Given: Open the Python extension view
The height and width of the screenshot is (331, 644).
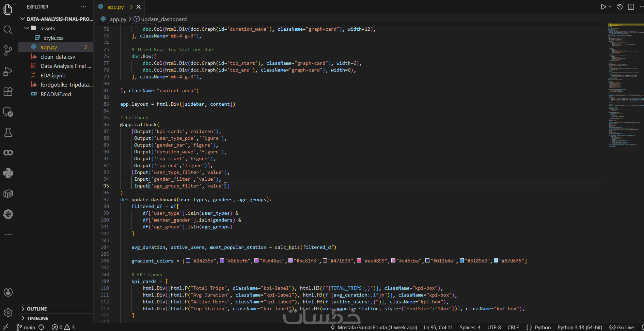Looking at the screenshot, I should [8, 173].
